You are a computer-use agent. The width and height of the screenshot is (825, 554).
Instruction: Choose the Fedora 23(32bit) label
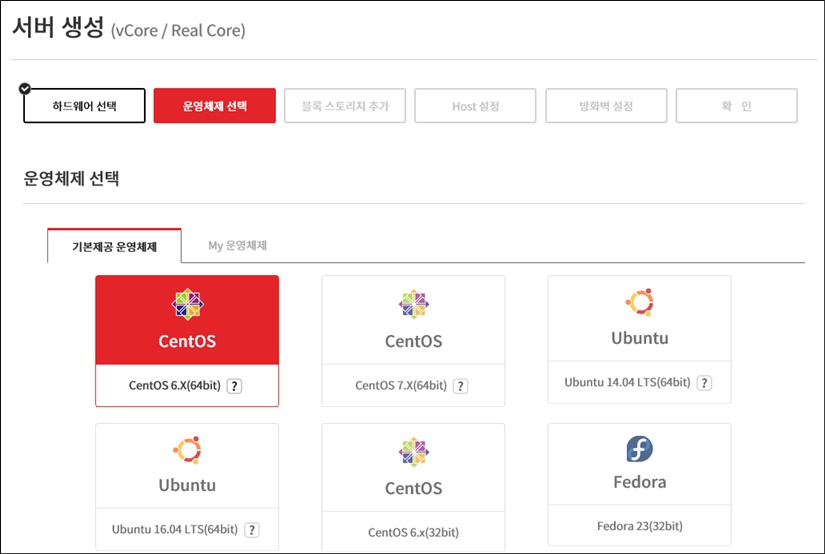(640, 526)
